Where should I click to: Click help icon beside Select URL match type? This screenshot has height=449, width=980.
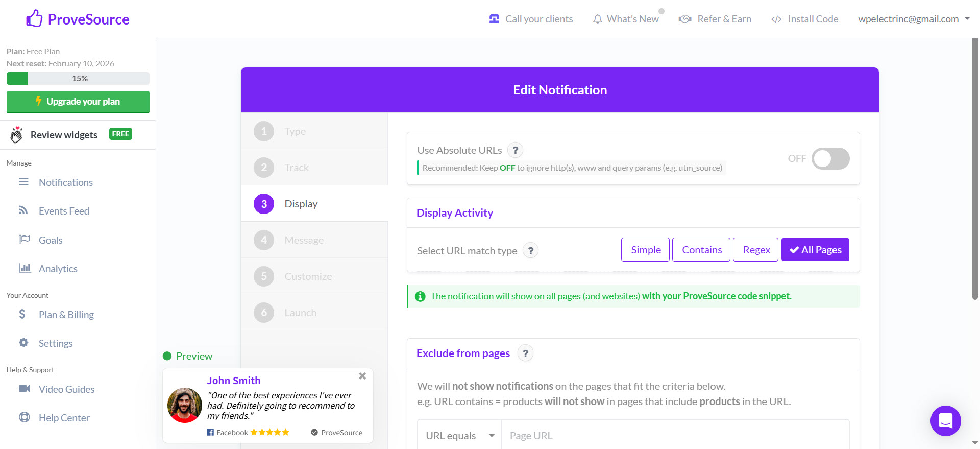[x=531, y=251]
